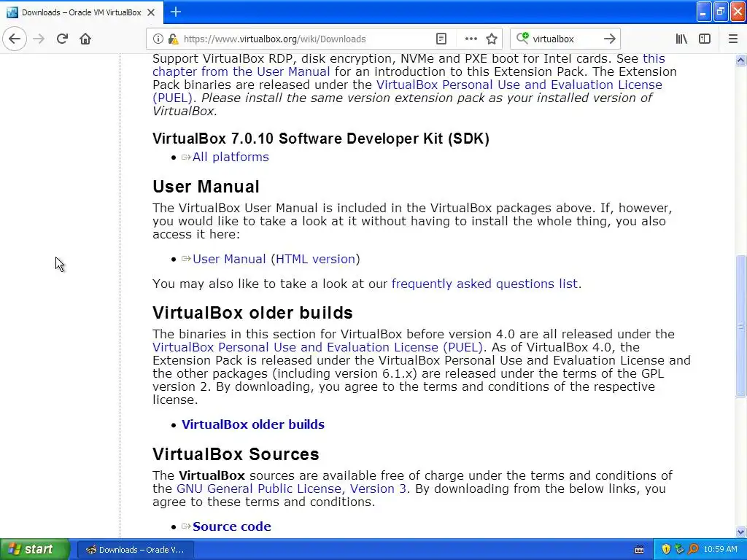Click the lock warning icon in address bar
The width and height of the screenshot is (747, 560).
173,39
